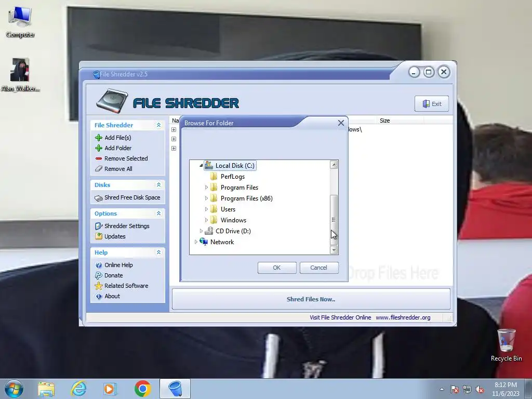Collapse the Options sidebar panel

point(158,213)
